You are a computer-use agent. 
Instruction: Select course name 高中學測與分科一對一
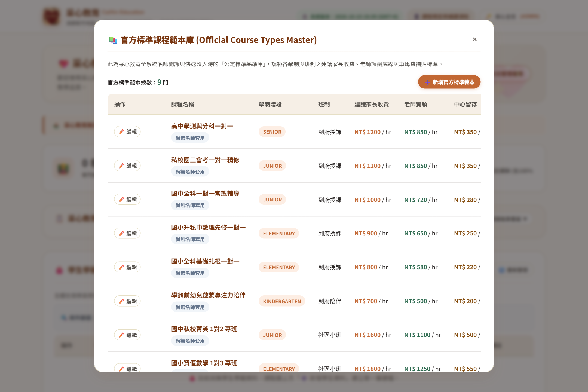202,126
